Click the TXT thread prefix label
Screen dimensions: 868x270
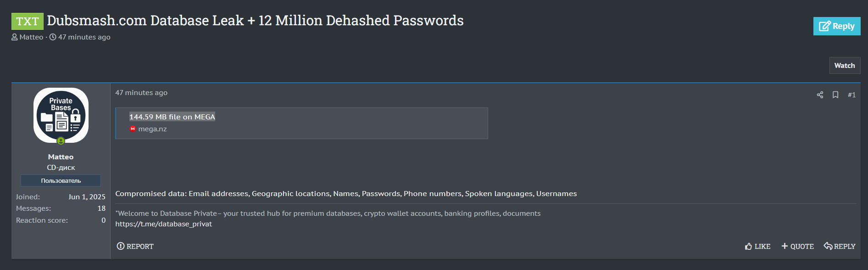pos(28,21)
